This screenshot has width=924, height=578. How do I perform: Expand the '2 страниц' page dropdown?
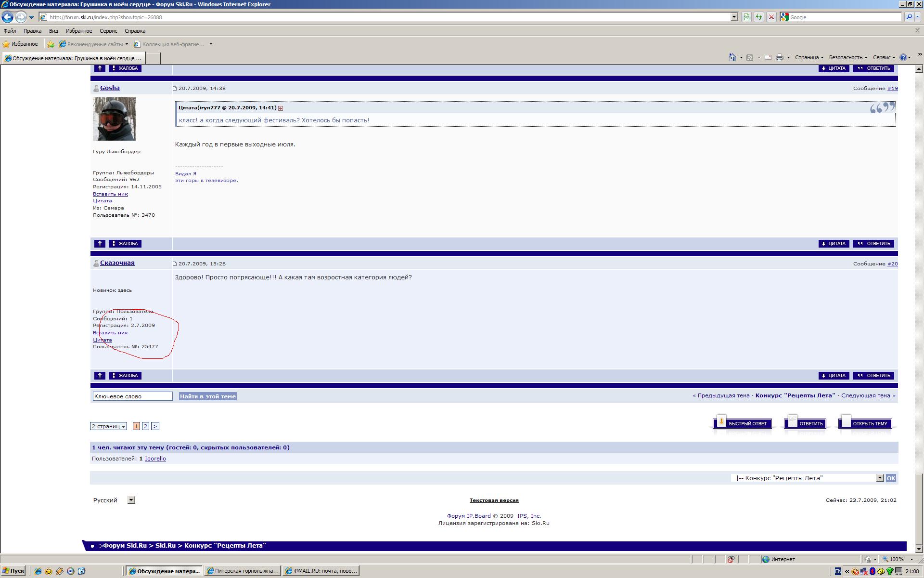(x=109, y=426)
